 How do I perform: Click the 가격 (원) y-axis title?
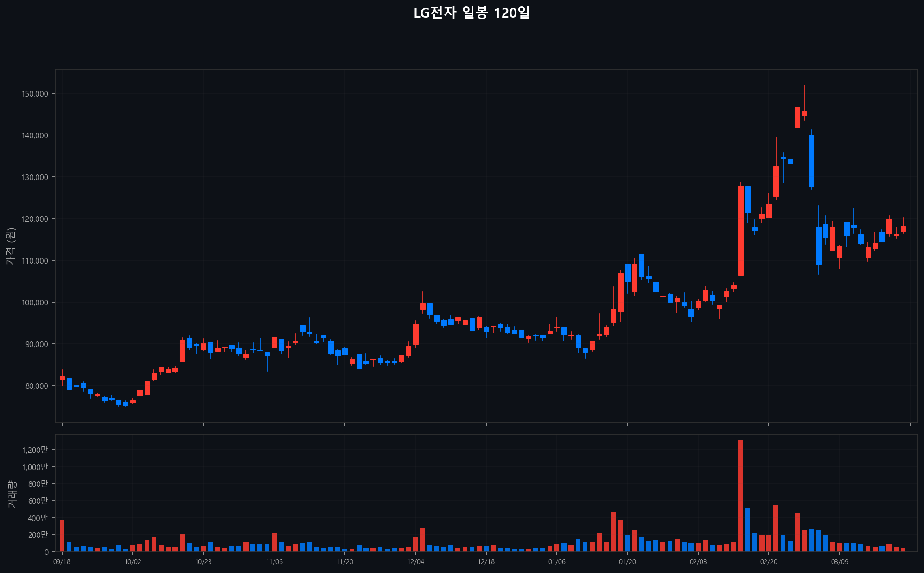pyautogui.click(x=11, y=246)
